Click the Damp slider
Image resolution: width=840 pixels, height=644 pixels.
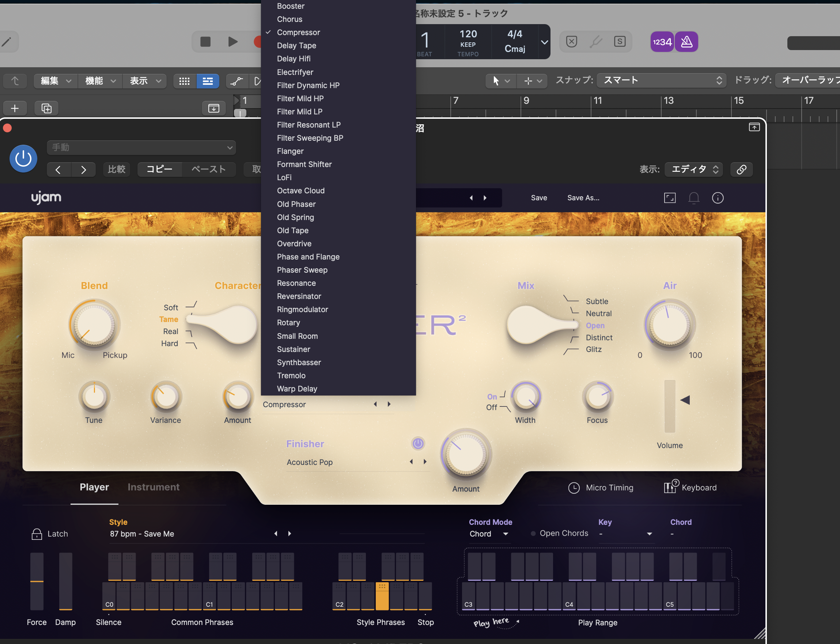point(65,581)
